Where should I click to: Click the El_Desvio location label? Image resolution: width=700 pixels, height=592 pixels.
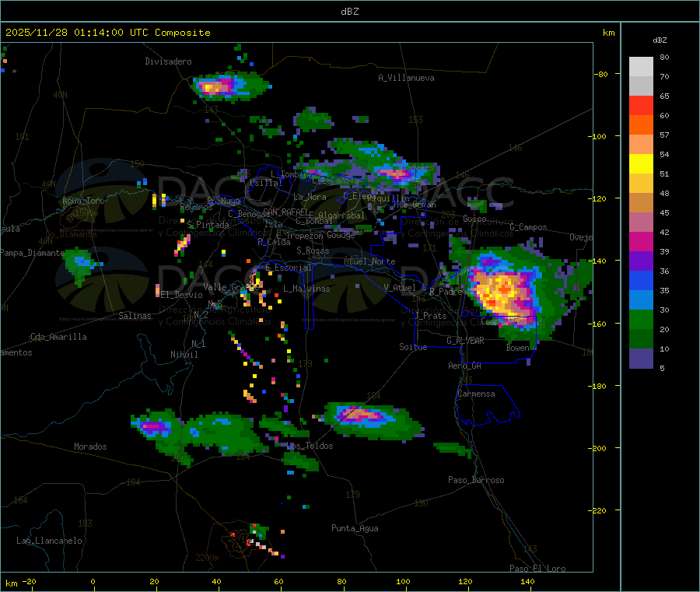point(182,295)
